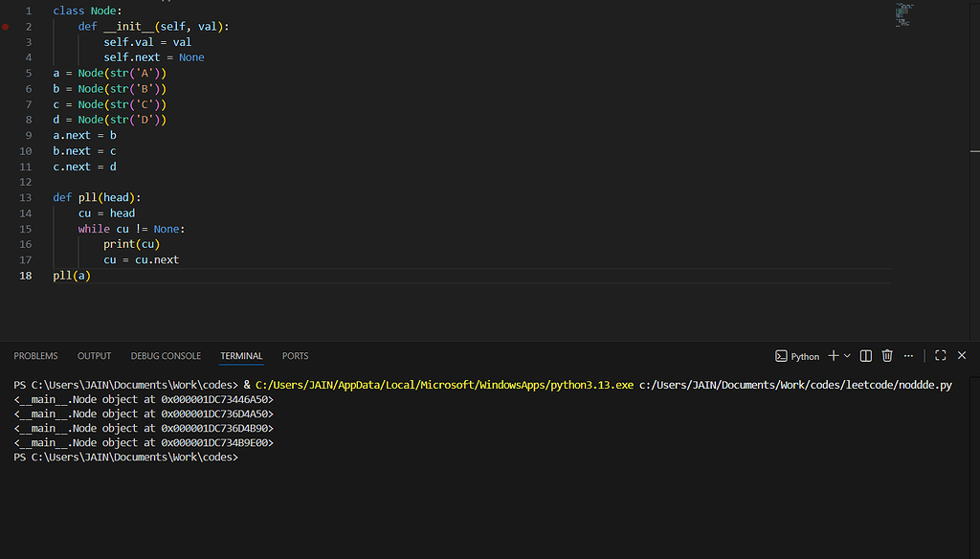Click the 'b.next = c' line
This screenshot has height=559, width=980.
[x=84, y=151]
